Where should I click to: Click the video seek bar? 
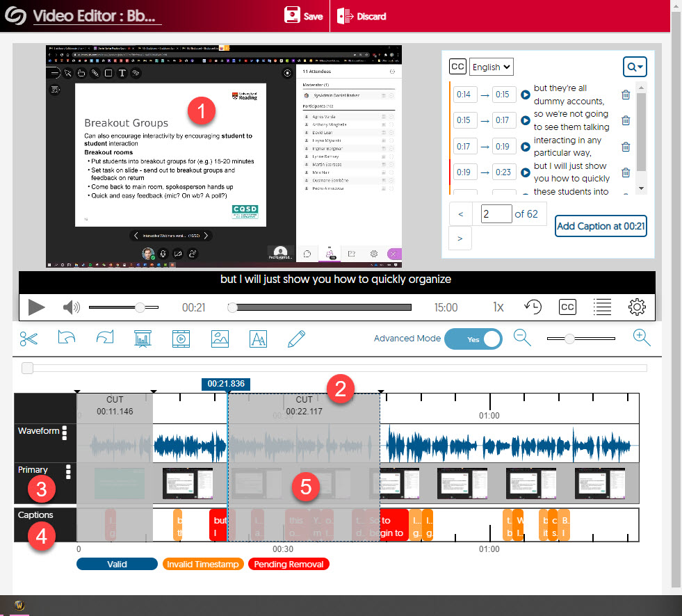click(x=320, y=307)
